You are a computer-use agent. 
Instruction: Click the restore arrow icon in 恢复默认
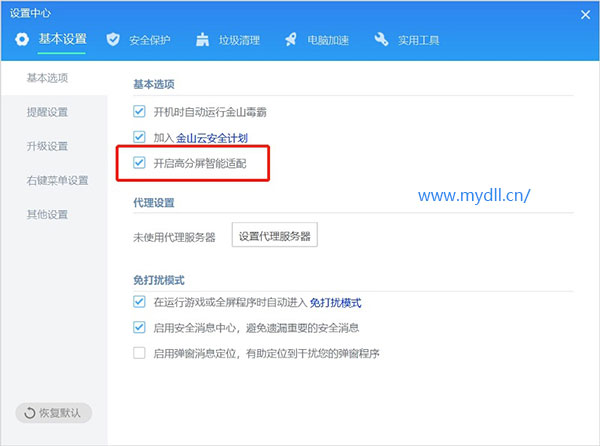tap(29, 413)
